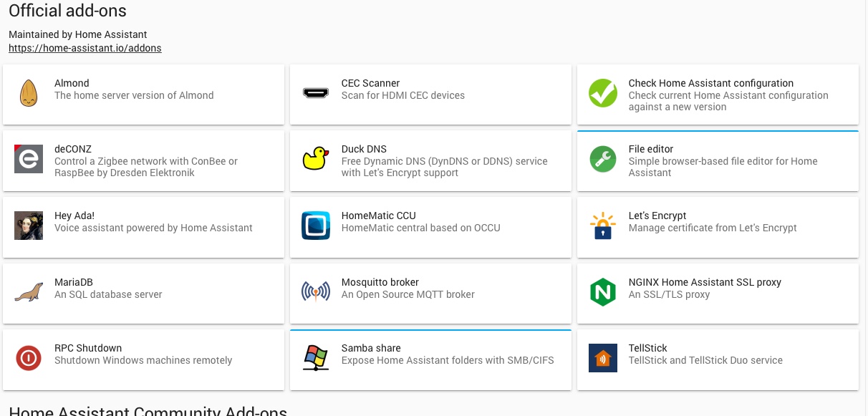Select the HomeMatic CCU title text
Viewport: 868px width, 416px height.
pos(379,216)
